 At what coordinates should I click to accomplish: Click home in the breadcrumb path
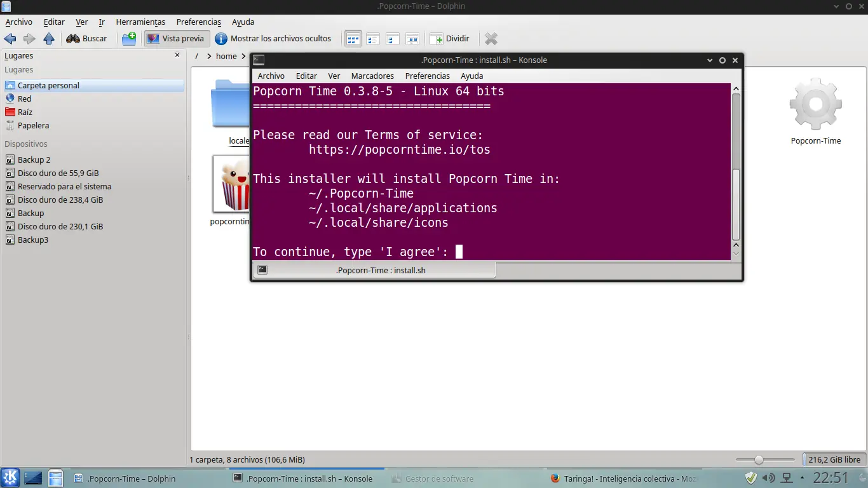226,56
